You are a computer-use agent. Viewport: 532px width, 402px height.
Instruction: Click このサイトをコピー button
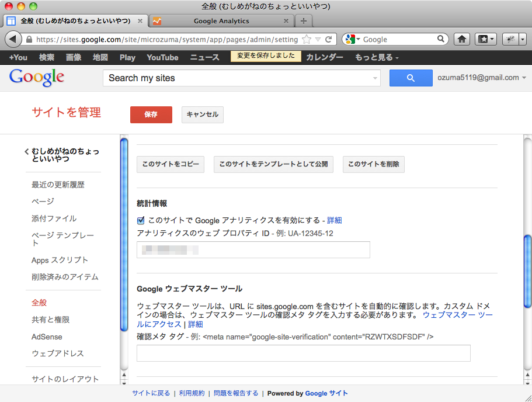[171, 164]
